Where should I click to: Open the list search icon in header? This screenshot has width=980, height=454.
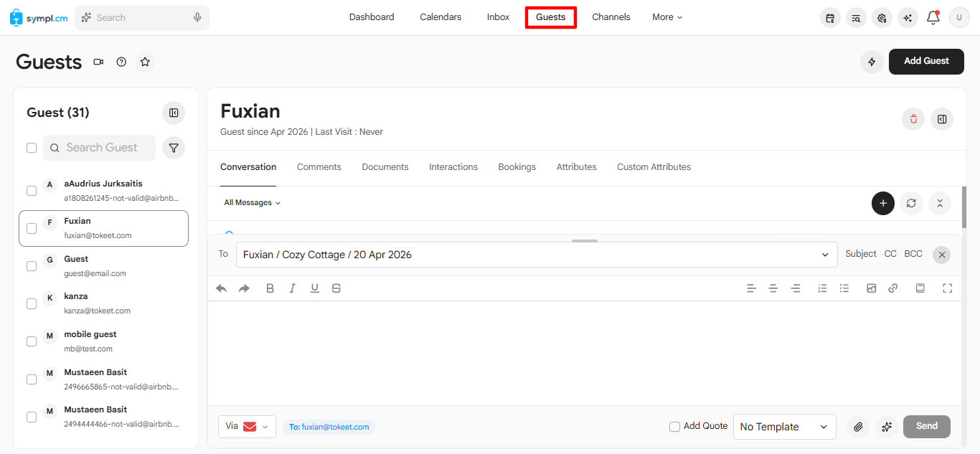click(856, 18)
